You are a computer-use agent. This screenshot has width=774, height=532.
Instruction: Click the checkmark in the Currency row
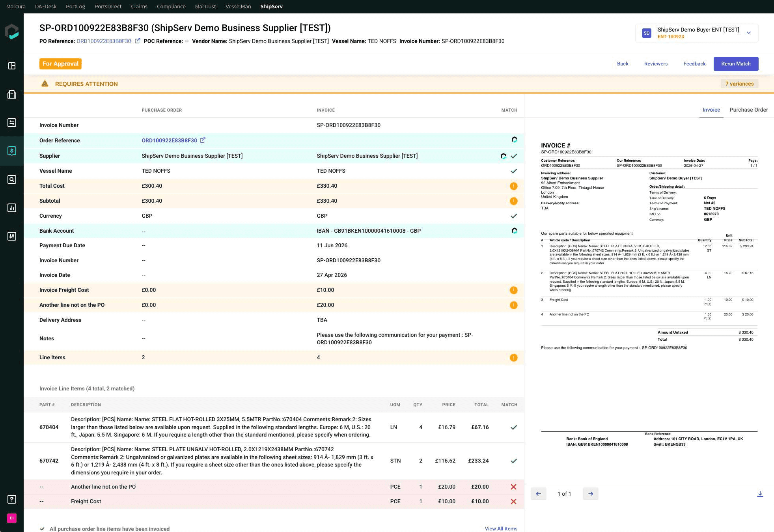pyautogui.click(x=513, y=216)
